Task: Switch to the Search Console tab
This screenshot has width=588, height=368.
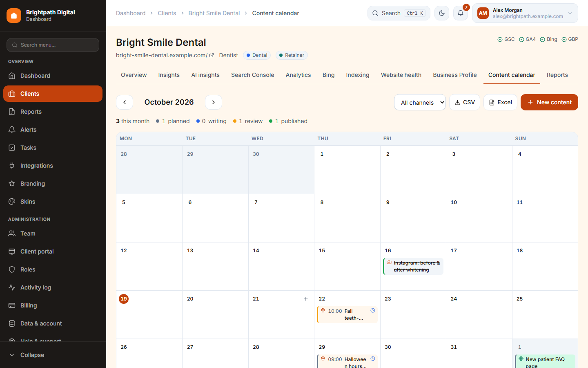Action: coord(253,75)
